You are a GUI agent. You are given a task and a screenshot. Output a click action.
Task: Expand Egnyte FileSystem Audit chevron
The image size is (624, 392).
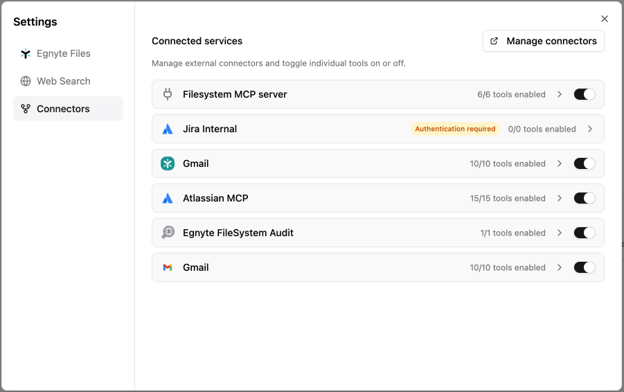(x=560, y=233)
